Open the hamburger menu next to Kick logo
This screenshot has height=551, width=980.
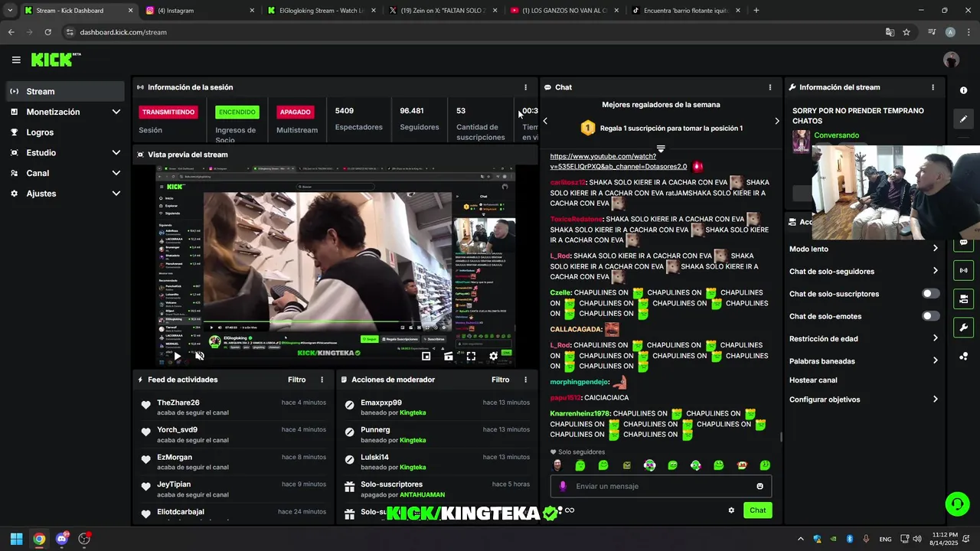tap(16, 60)
